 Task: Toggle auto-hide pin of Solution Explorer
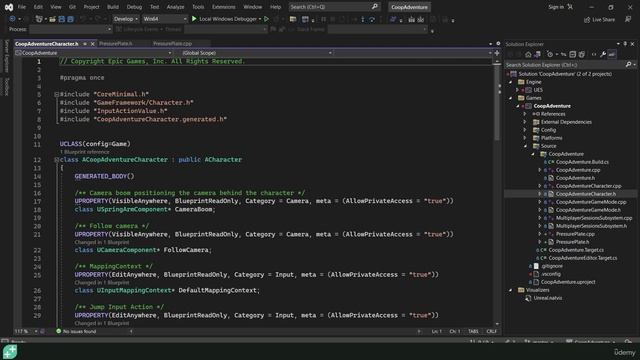pyautogui.click(x=625, y=44)
